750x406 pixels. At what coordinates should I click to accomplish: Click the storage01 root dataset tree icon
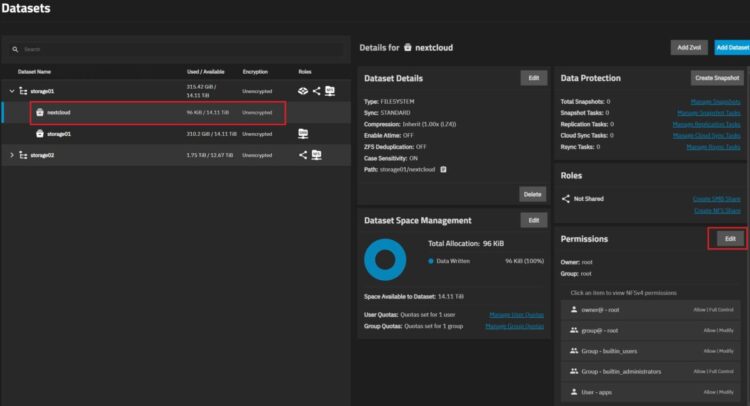pyautogui.click(x=23, y=91)
